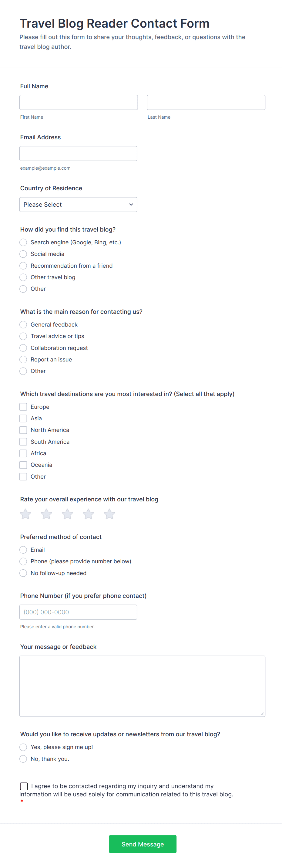Choose Collaboration request as contact reason
Image resolution: width=282 pixels, height=868 pixels.
[23, 348]
